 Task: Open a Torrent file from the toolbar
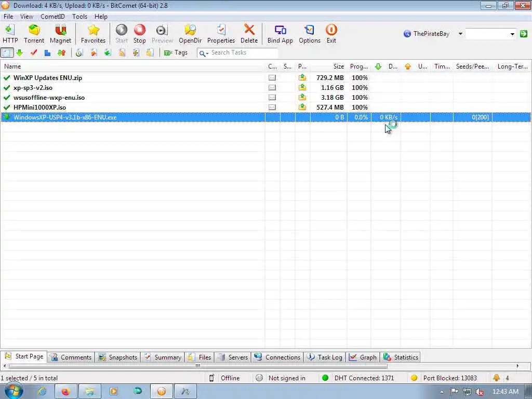coord(34,34)
